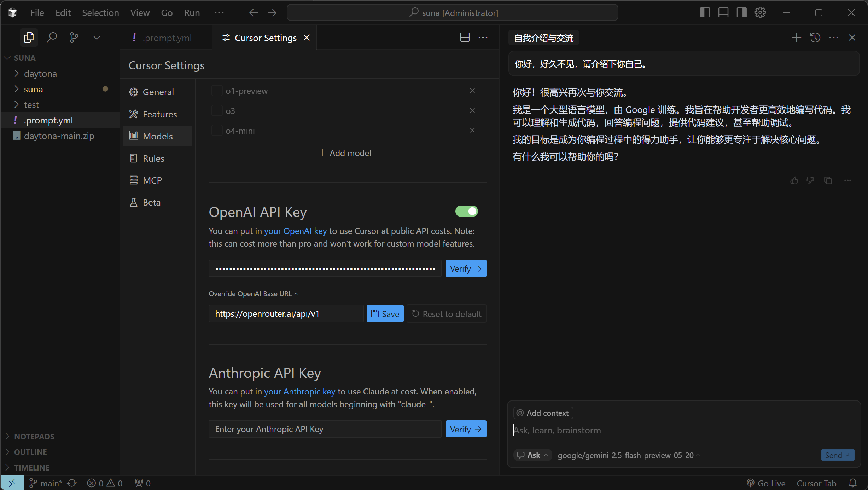Image resolution: width=868 pixels, height=490 pixels.
Task: Copy the chat response
Action: point(828,180)
